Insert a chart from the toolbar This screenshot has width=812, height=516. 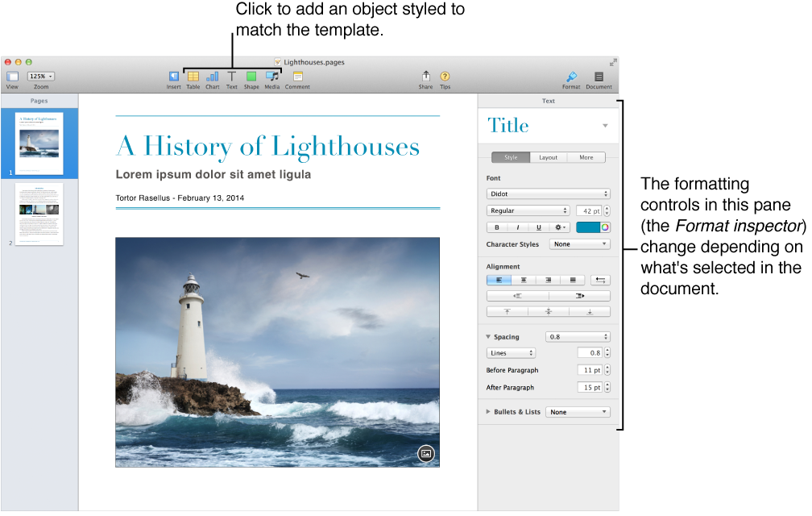tap(212, 78)
